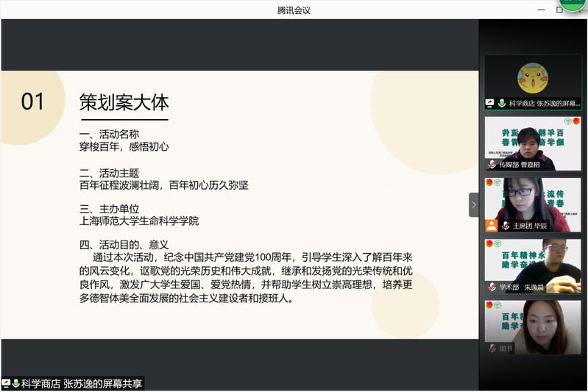Maximize the 腾讯会议 window
The height and width of the screenshot is (392, 588).
[559, 10]
